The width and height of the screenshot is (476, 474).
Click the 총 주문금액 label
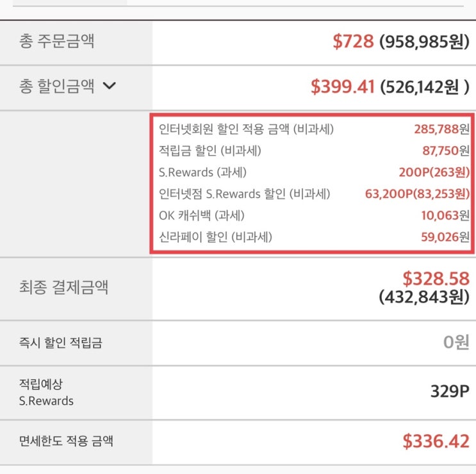[57, 42]
